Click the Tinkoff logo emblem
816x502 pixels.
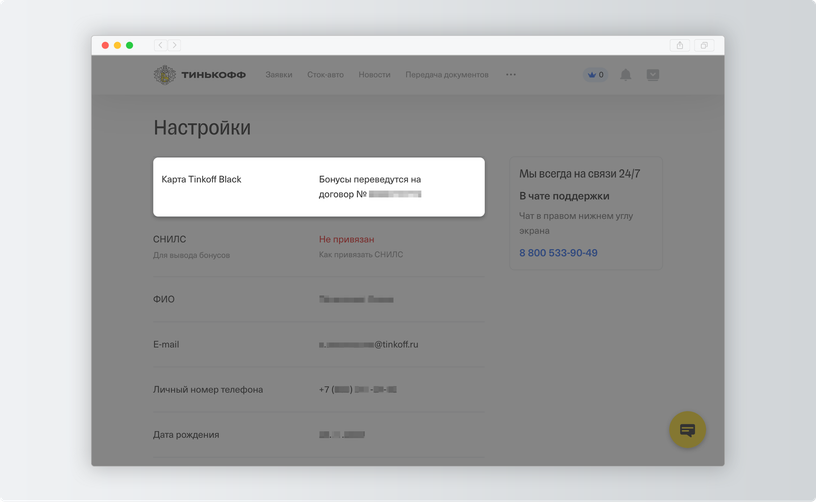click(165, 75)
